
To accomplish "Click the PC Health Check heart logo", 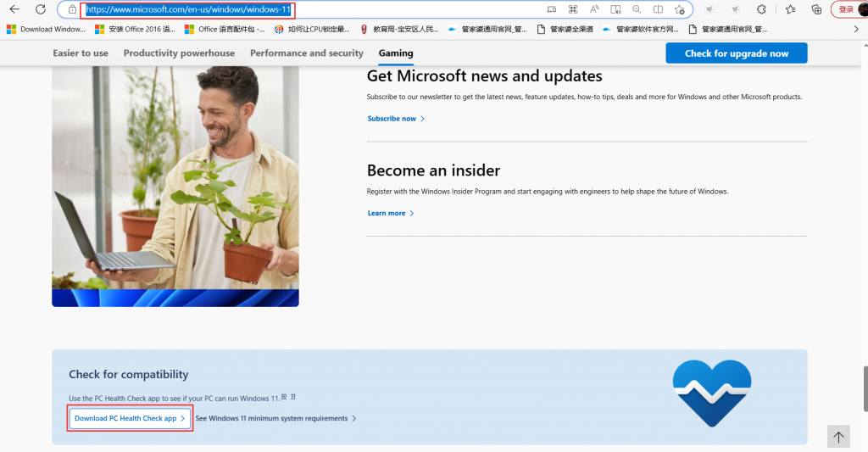I will [712, 393].
